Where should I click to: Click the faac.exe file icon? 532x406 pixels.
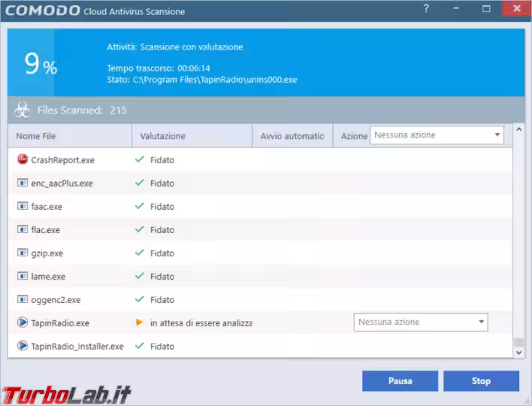[x=23, y=206]
